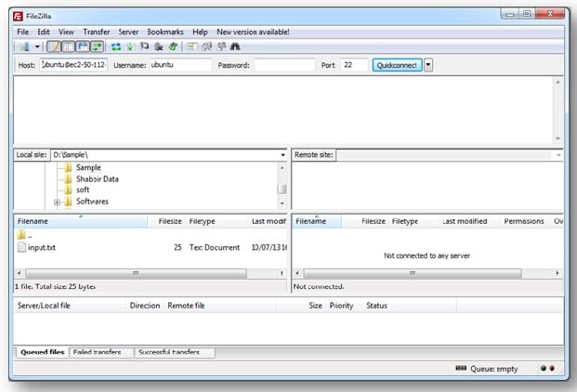This screenshot has height=392, width=577.
Task: Sort remote list by Filename column
Action: coord(317,221)
